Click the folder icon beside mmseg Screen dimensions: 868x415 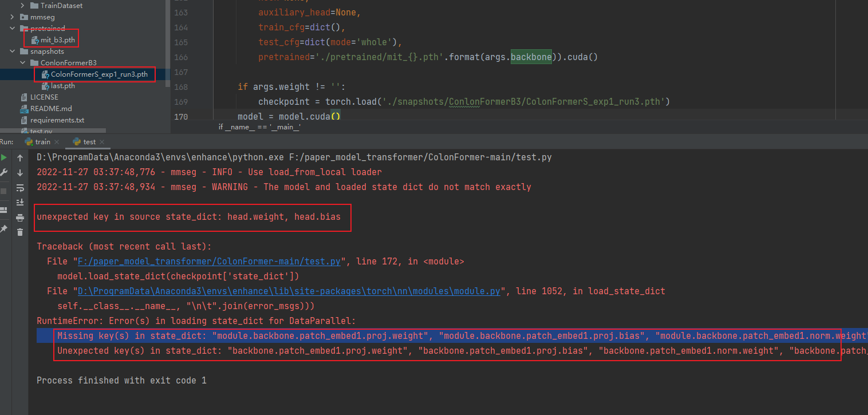(x=24, y=17)
